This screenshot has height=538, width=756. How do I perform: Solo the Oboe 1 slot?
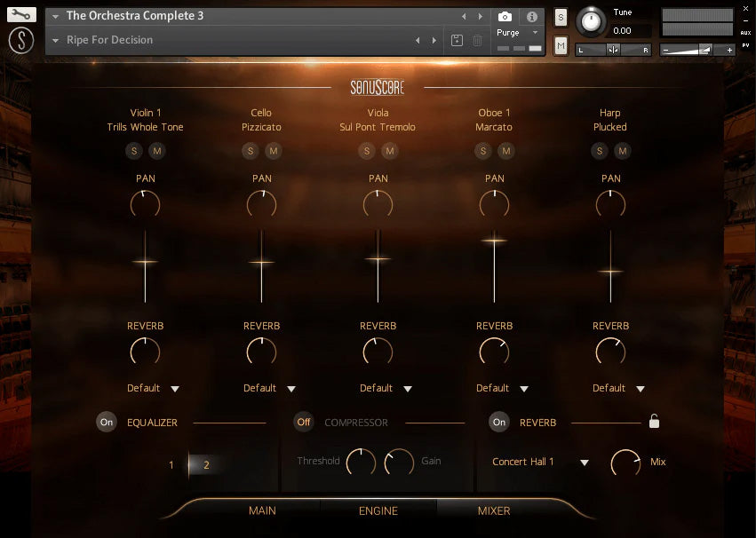point(483,151)
